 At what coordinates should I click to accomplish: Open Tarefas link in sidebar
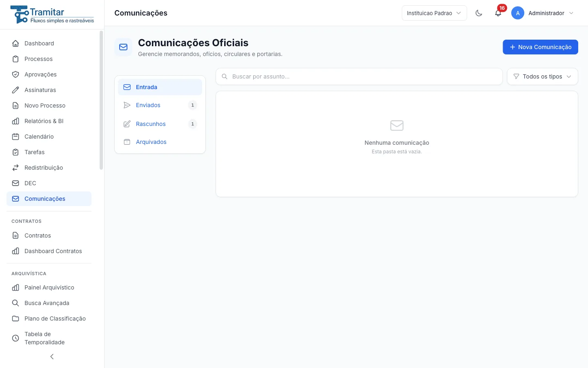(49, 152)
